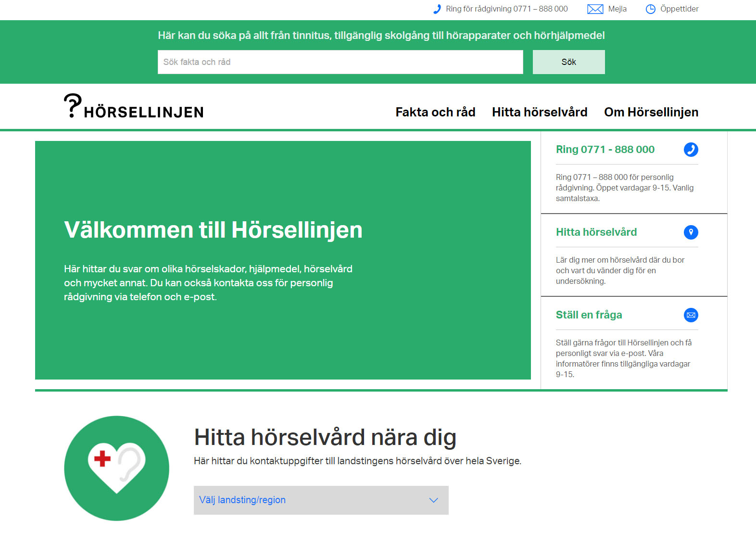Screen dimensions: 756x533
Task: Click the blue envelope circle icon
Action: pos(691,315)
